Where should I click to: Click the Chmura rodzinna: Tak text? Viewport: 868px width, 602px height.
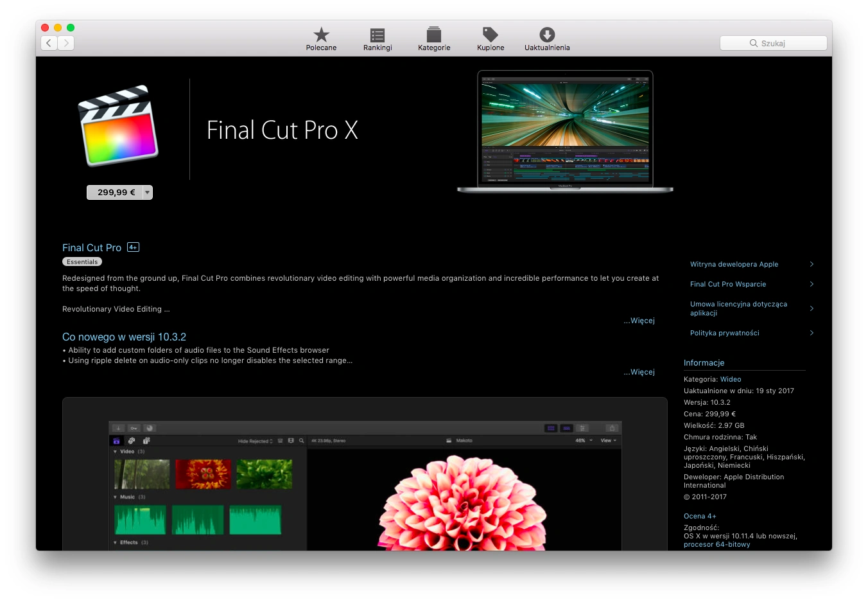720,437
